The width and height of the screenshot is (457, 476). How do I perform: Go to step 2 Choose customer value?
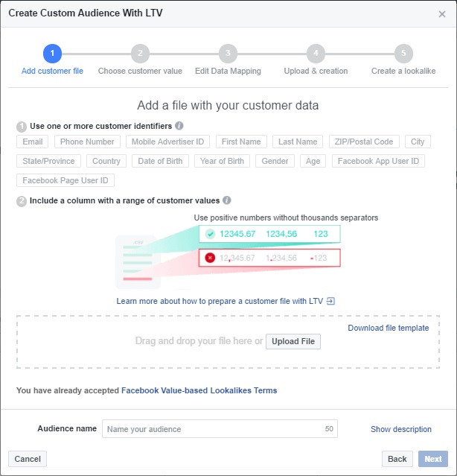140,54
